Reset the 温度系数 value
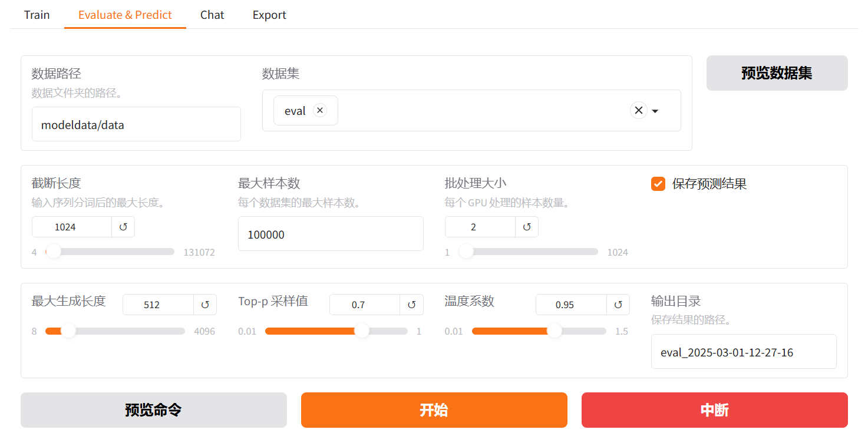 [618, 305]
